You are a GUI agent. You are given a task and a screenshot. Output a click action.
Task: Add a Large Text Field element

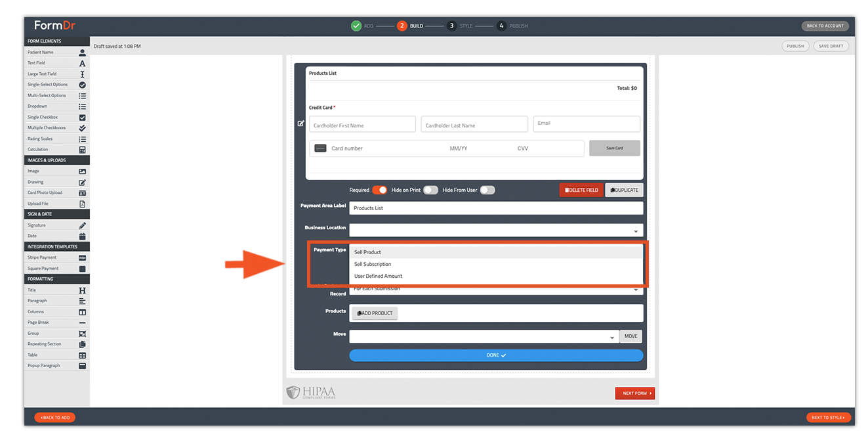coord(56,74)
